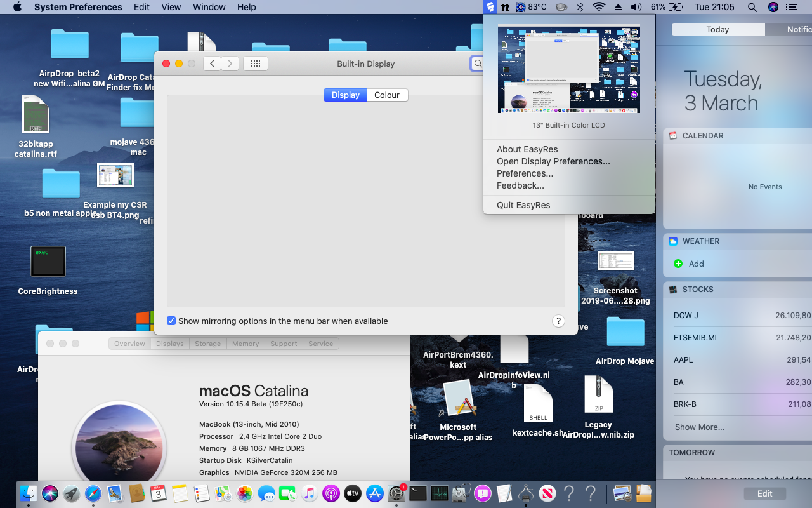Open Podcasts from the Dock
This screenshot has height=508, width=812.
point(331,493)
